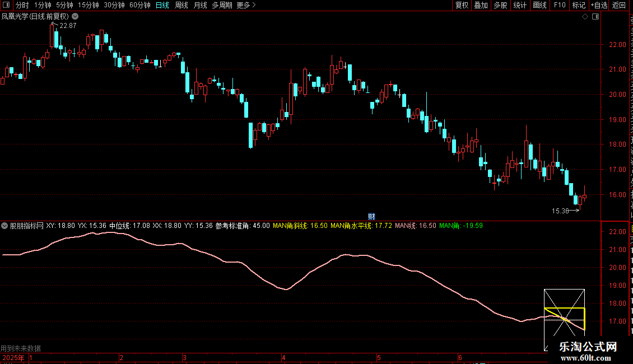Click the 复权 button
The width and height of the screenshot is (633, 364).
coord(462,5)
